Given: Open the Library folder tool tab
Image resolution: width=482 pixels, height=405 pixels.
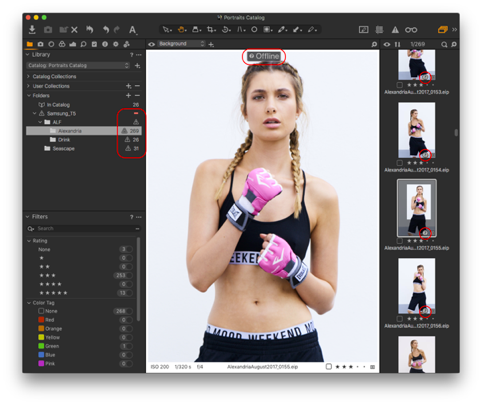Looking at the screenshot, I should (30, 44).
